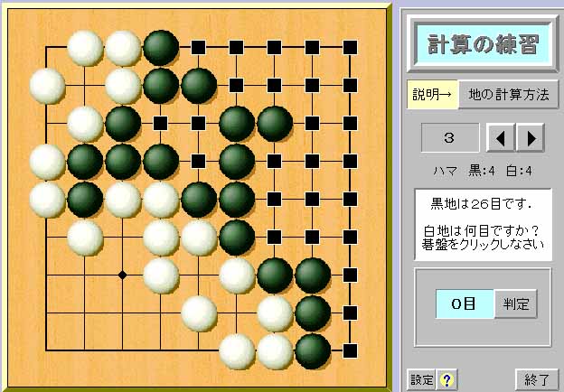Click the black square marker at top-right corner
564x392 pixels.
click(350, 48)
